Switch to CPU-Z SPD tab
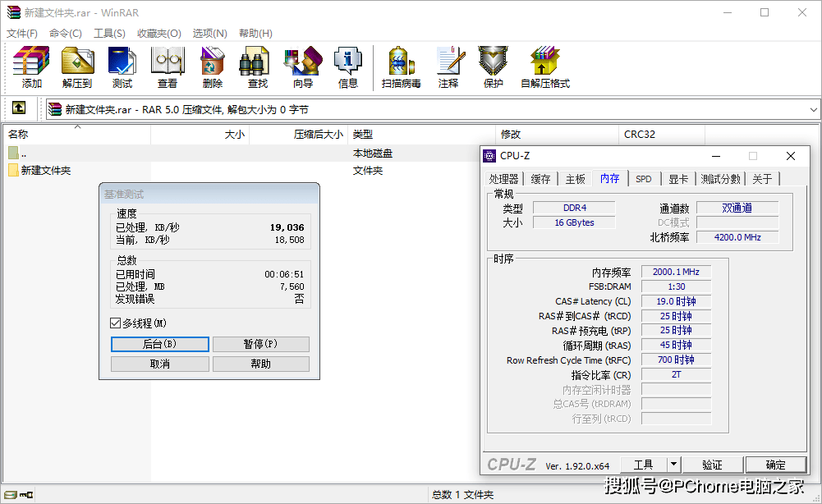 point(644,179)
